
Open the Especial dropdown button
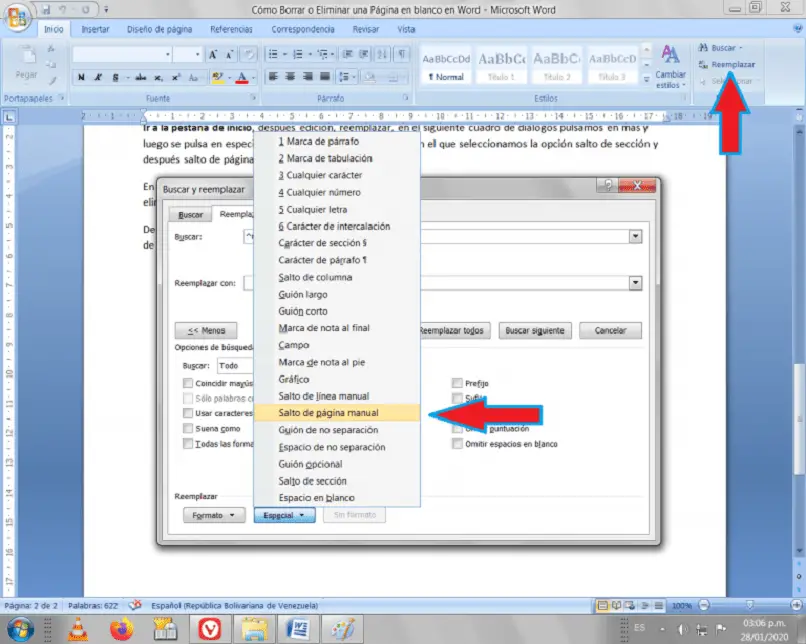coord(284,515)
